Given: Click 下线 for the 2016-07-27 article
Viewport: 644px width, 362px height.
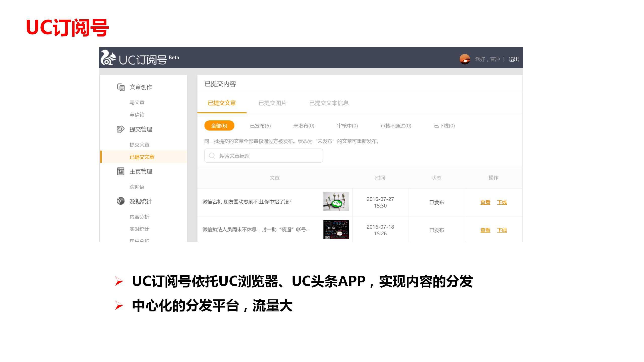Looking at the screenshot, I should pyautogui.click(x=502, y=202).
